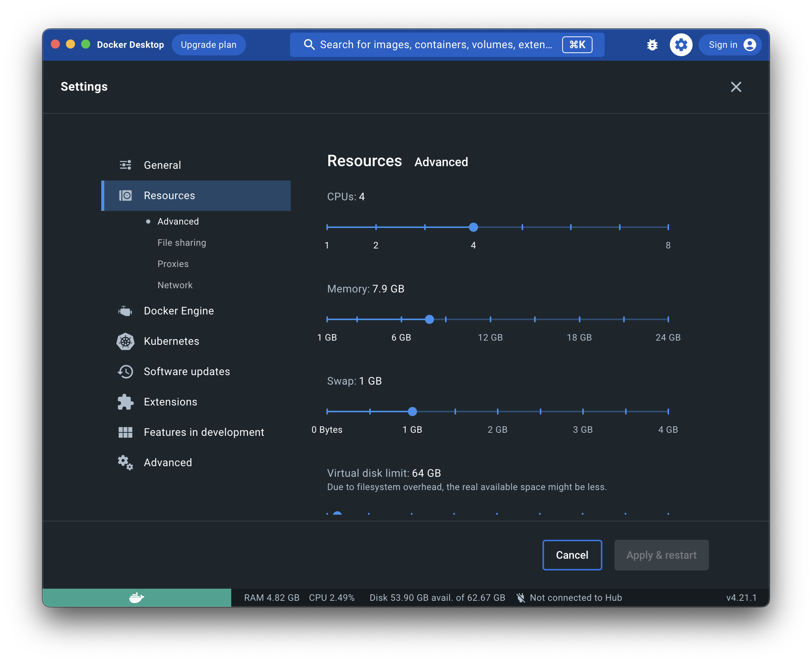The width and height of the screenshot is (812, 663).
Task: Click the search magnifier icon
Action: (309, 45)
